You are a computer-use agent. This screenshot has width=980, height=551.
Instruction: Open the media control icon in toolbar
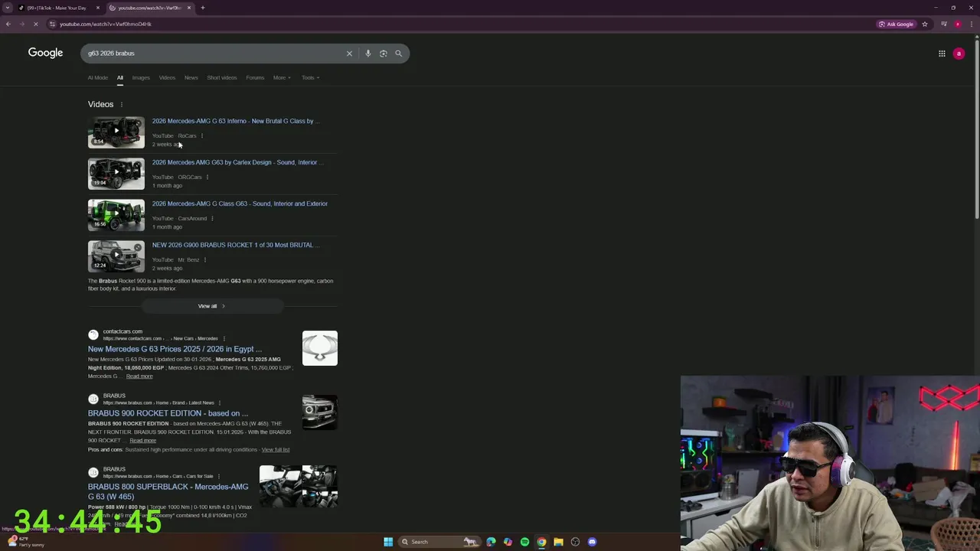coord(944,24)
